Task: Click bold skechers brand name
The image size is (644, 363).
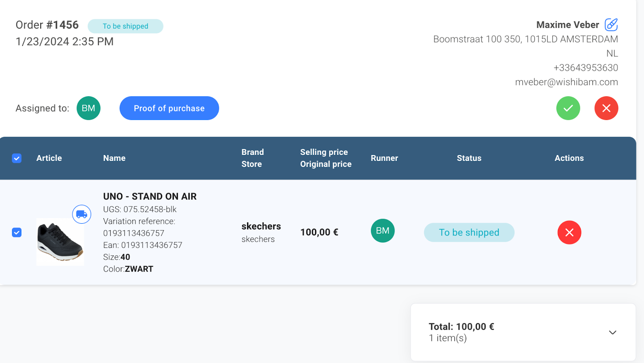Action: click(x=261, y=226)
